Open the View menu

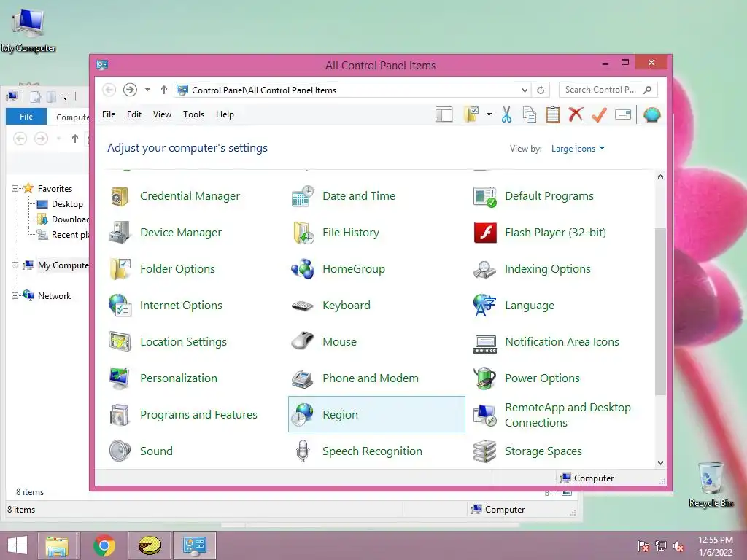click(162, 114)
